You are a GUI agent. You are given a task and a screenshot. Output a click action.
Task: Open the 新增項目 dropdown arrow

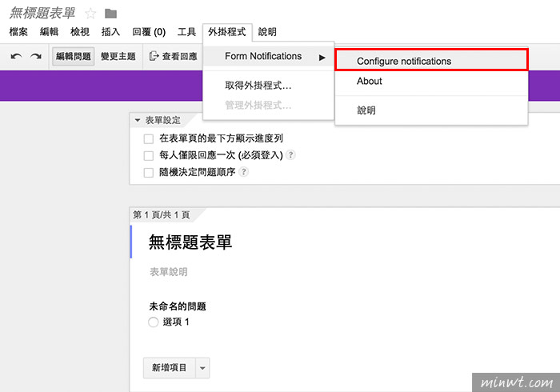(x=202, y=368)
